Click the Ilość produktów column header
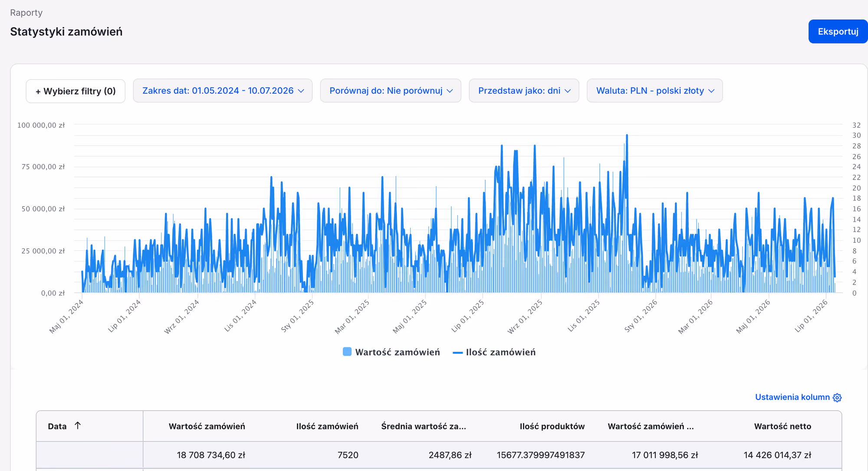The image size is (868, 471). point(552,426)
